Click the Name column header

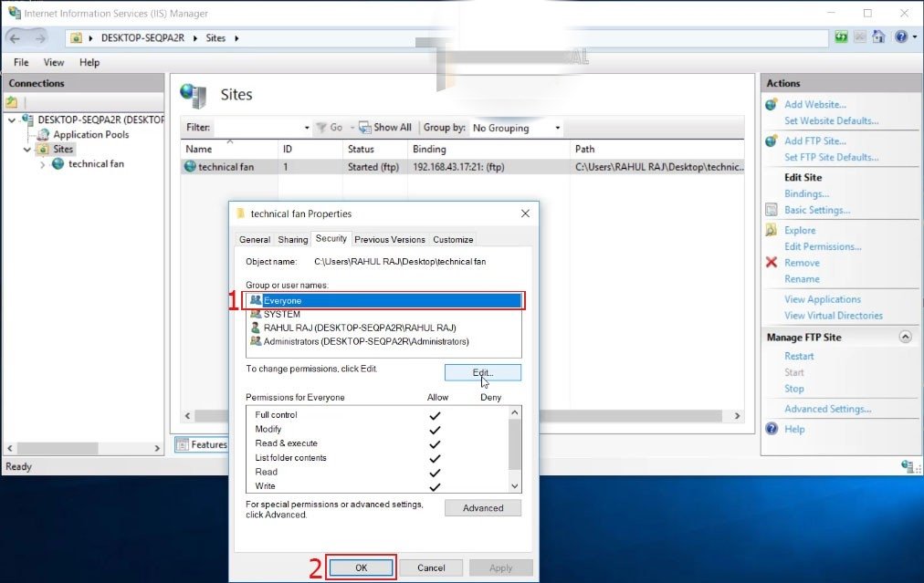(x=229, y=149)
